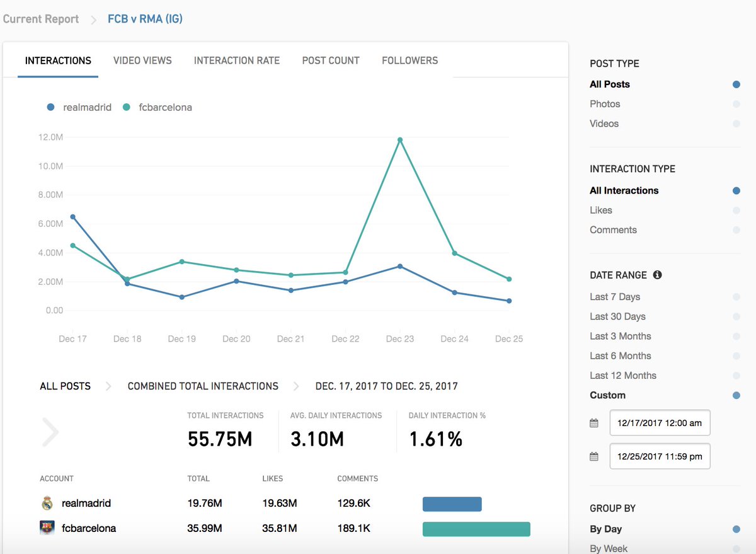
Task: Click the breadcrumb arrow after Current Report
Action: 94,20
